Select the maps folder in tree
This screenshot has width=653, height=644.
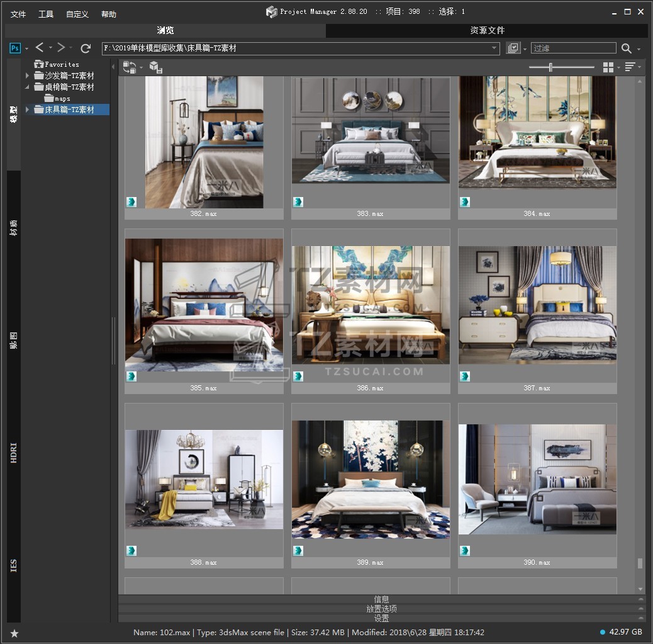pos(62,98)
